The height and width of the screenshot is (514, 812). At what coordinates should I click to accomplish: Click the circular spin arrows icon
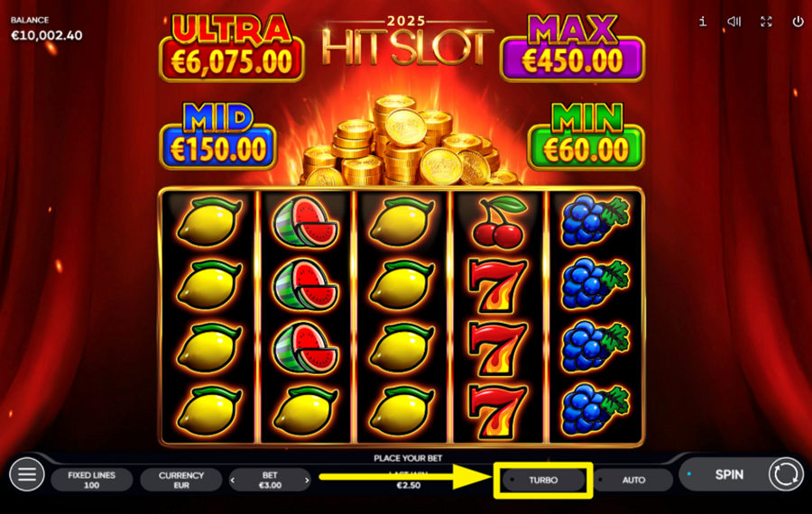pos(786,474)
